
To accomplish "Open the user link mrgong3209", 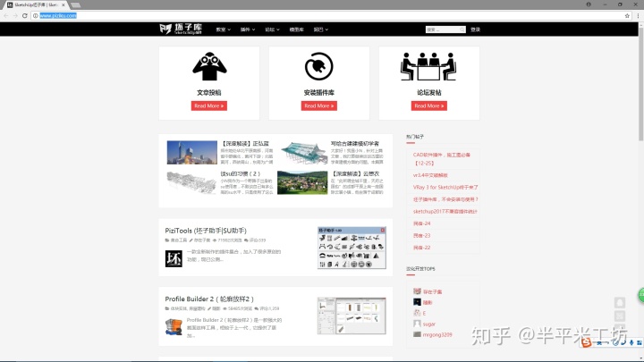I will click(437, 335).
